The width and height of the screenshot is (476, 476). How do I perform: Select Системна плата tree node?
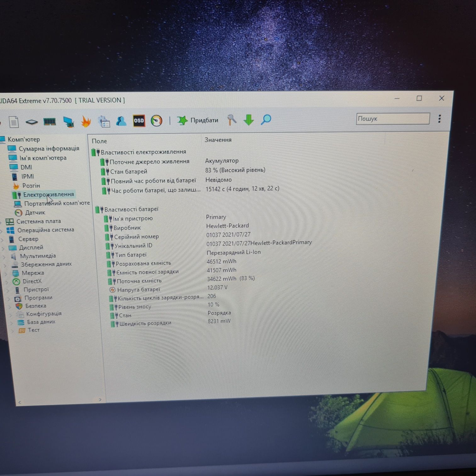pyautogui.click(x=33, y=221)
